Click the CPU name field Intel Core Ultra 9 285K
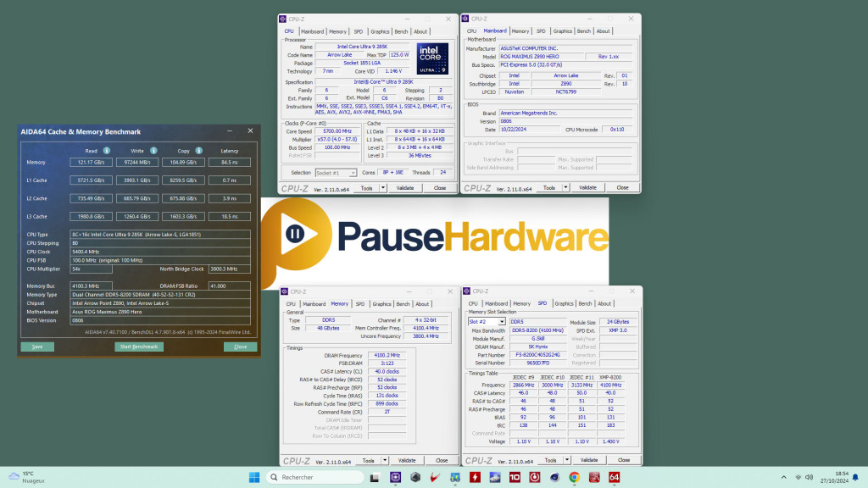 click(x=363, y=47)
